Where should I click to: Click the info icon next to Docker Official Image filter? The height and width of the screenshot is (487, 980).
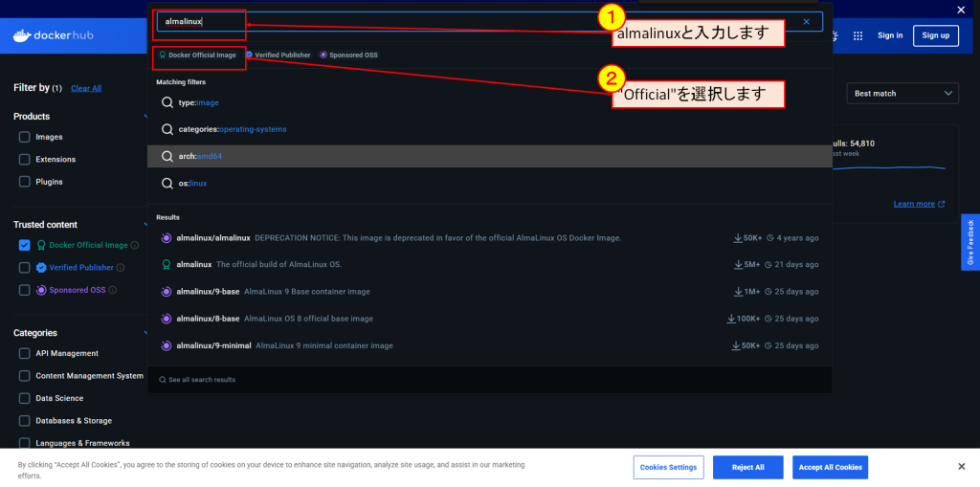(135, 245)
